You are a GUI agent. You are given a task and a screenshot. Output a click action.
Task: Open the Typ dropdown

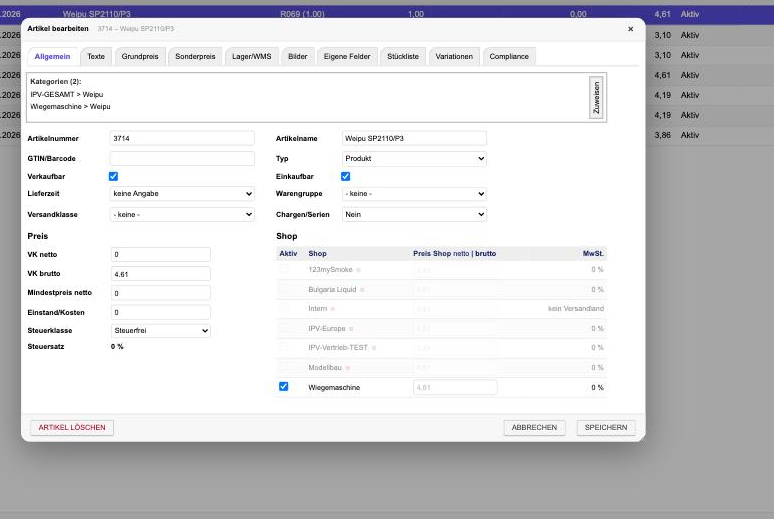[x=414, y=159]
